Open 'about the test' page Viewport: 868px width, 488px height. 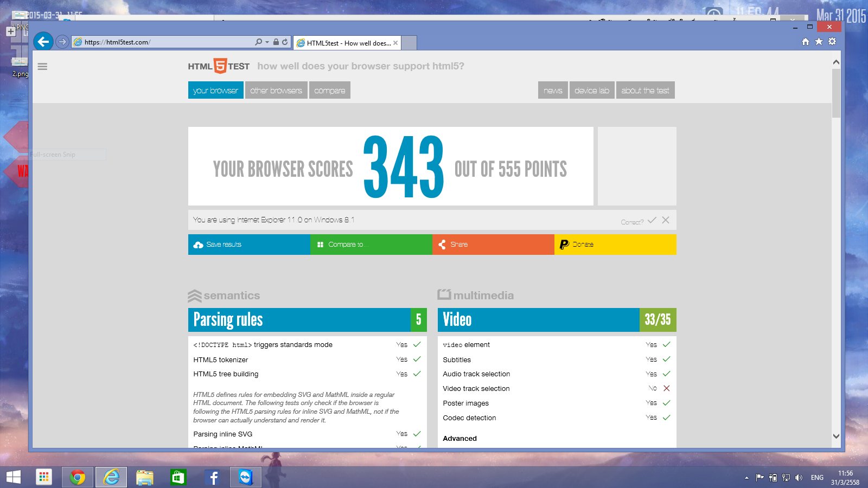(646, 91)
